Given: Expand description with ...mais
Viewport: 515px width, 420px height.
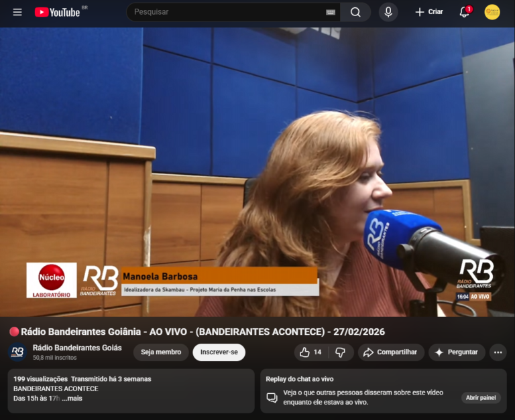Looking at the screenshot, I should pos(72,399).
